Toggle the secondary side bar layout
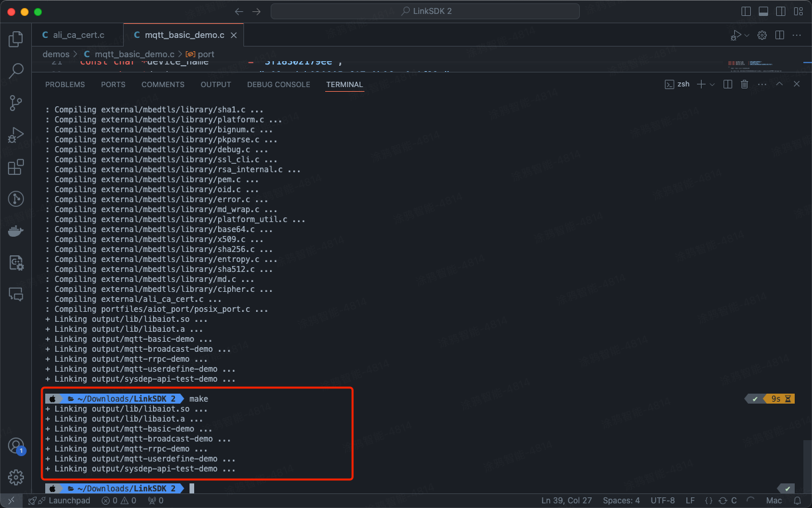This screenshot has width=812, height=508. 781,11
